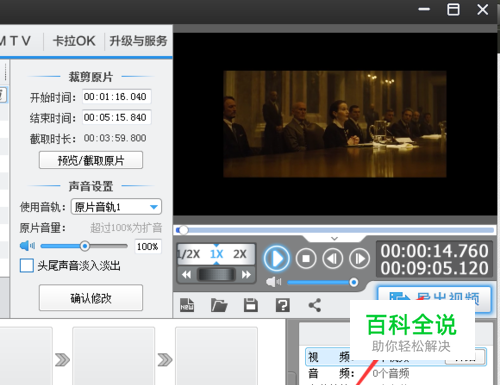Open the 升级与服务 tab
Viewport: 500px width, 385px height.
(138, 41)
